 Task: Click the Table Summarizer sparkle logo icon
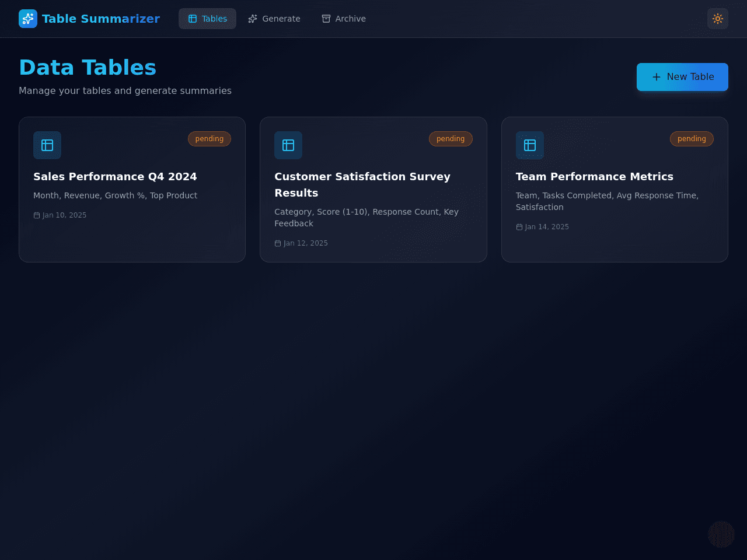tap(28, 19)
